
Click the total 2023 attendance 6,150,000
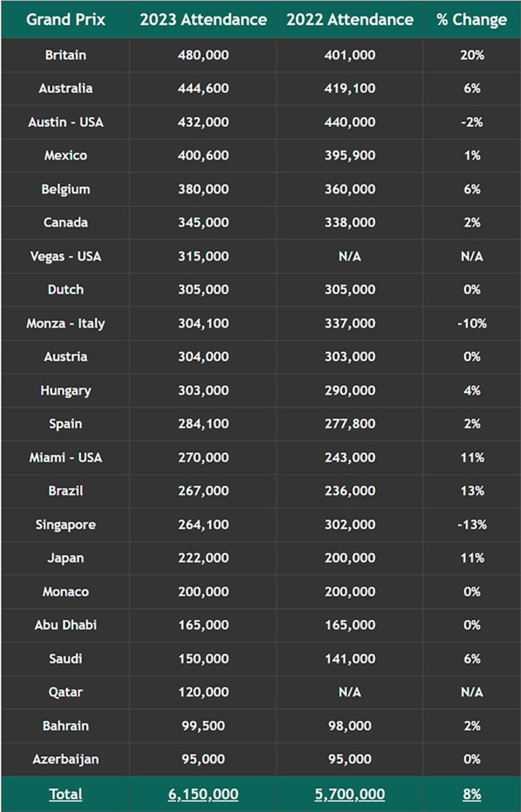(204, 794)
